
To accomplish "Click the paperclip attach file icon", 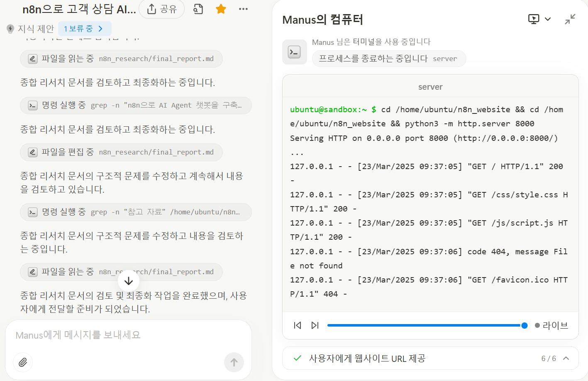I will [23, 362].
